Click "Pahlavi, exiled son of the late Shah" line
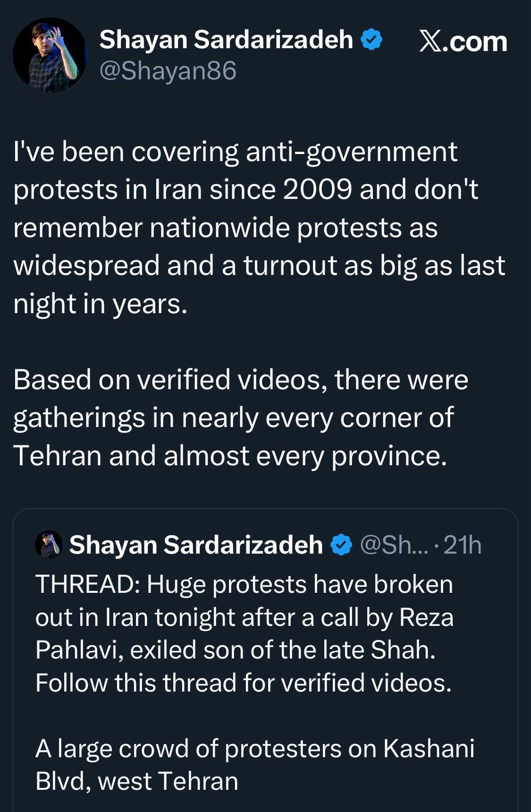The width and height of the screenshot is (531, 812). [235, 650]
